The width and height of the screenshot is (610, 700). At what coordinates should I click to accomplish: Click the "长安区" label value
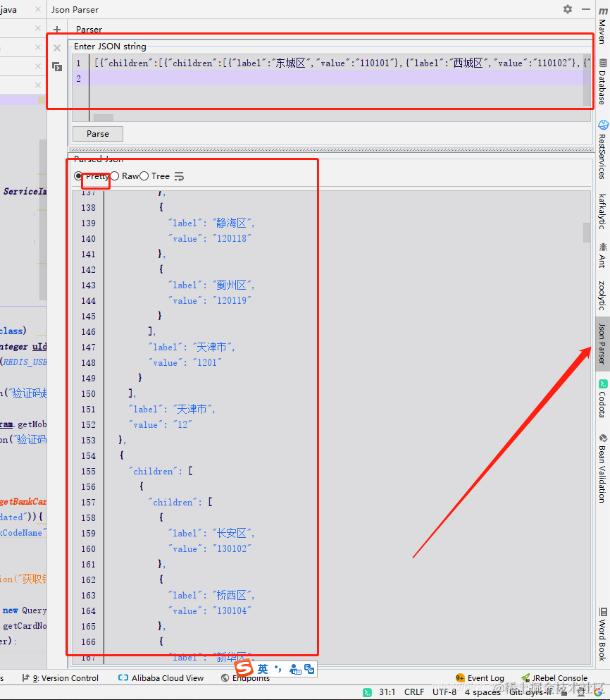(x=233, y=533)
